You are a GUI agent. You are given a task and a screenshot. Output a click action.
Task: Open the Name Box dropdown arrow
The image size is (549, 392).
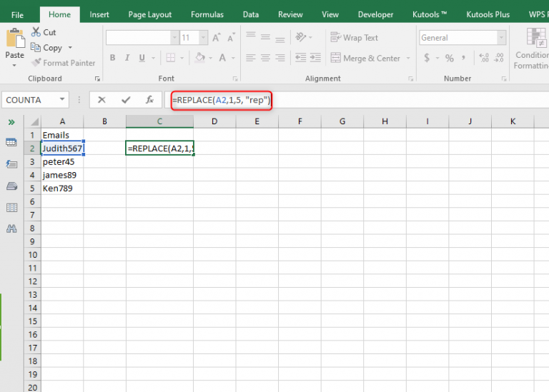click(62, 99)
